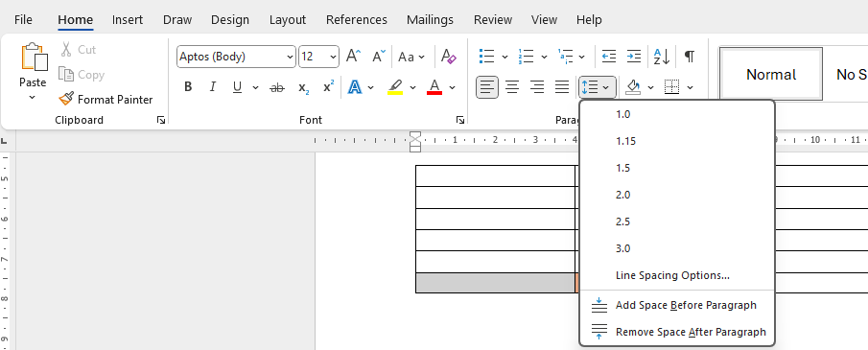Click the Shading paint bucket icon
Image resolution: width=868 pixels, height=350 pixels.
[x=633, y=87]
